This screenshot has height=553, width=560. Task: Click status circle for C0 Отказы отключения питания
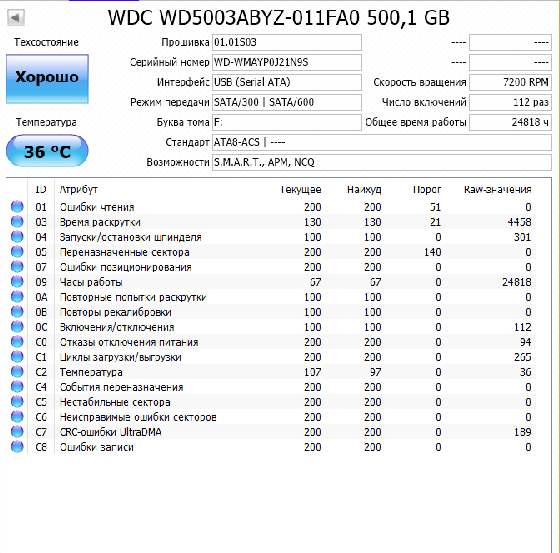pos(17,342)
